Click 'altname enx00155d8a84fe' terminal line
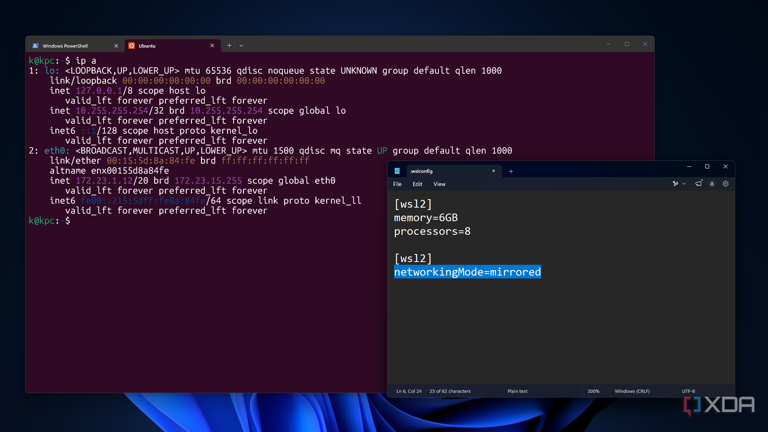 click(109, 170)
